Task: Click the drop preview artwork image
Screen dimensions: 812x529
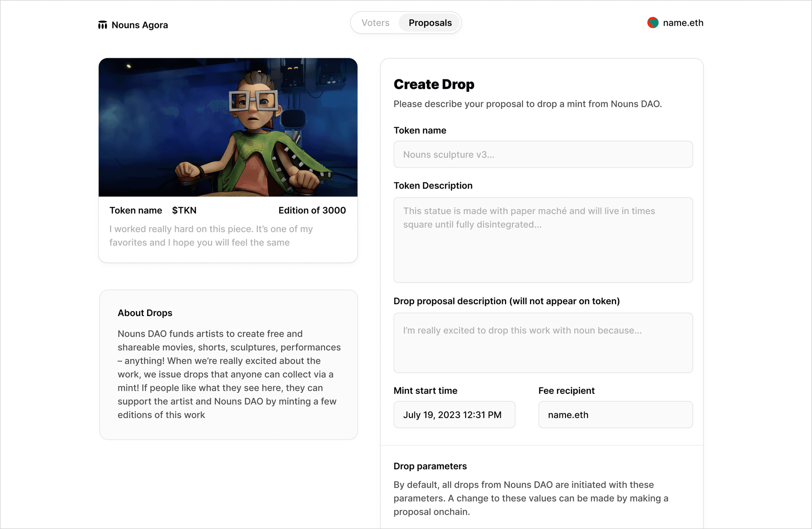Action: click(228, 127)
